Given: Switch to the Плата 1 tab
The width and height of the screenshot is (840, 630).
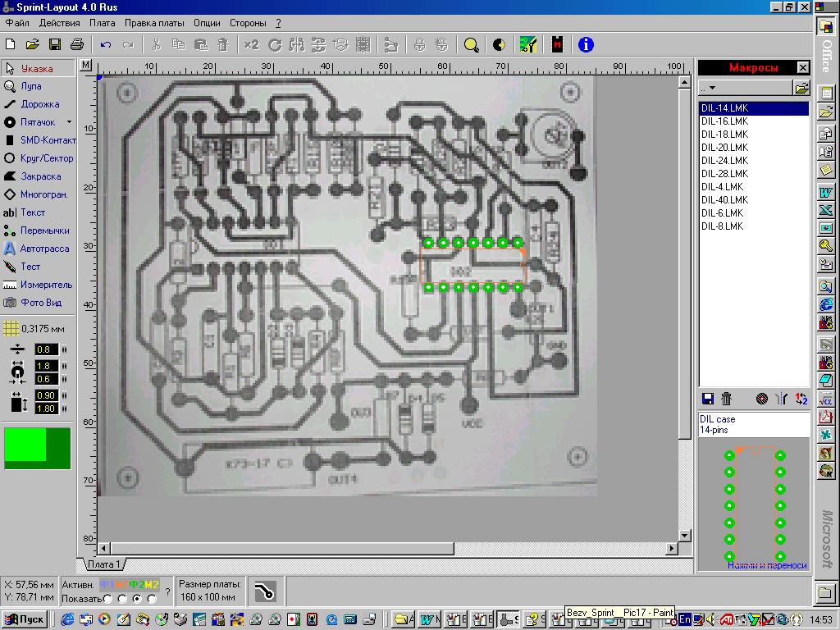Looking at the screenshot, I should click(103, 564).
